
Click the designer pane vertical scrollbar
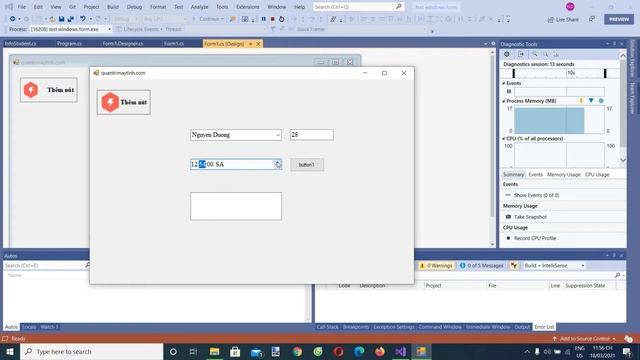tap(492, 149)
